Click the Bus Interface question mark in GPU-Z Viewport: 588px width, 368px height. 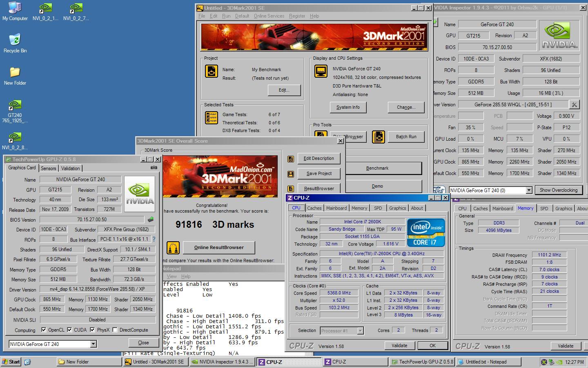(x=154, y=240)
